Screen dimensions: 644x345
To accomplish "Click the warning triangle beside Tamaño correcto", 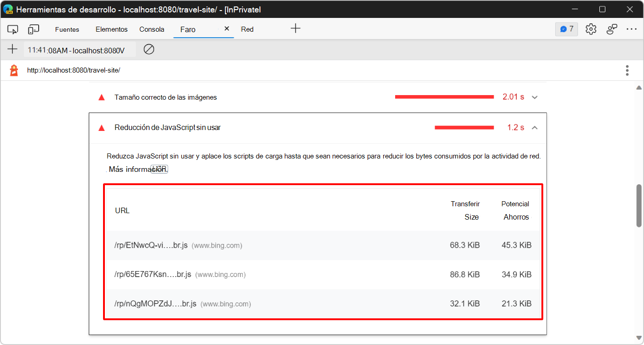I will click(101, 97).
